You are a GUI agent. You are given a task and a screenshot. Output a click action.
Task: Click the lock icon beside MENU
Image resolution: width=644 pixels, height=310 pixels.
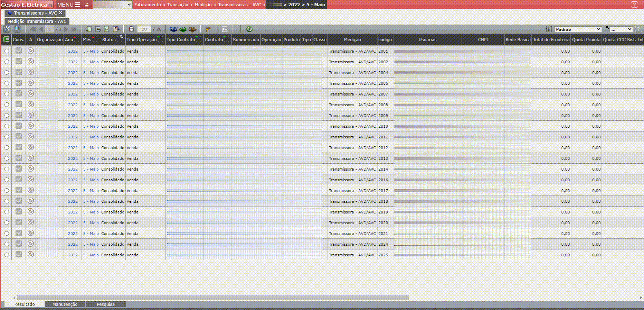[x=87, y=5]
